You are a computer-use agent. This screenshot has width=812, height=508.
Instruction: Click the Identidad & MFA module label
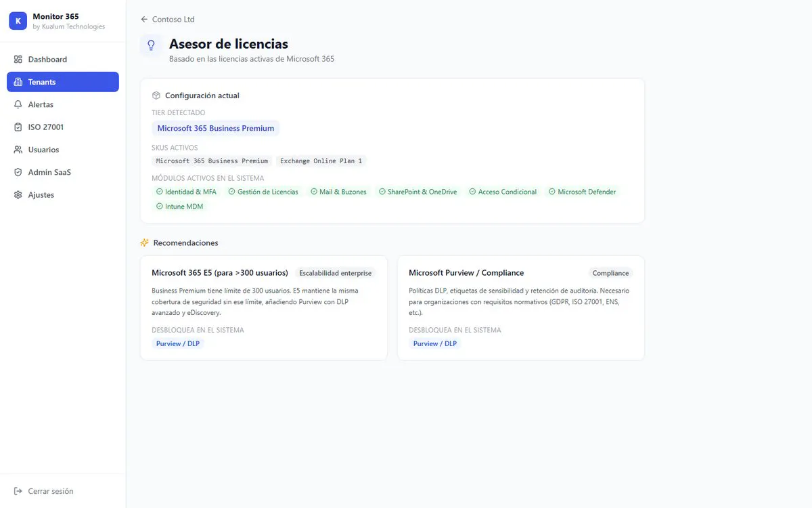click(x=186, y=192)
